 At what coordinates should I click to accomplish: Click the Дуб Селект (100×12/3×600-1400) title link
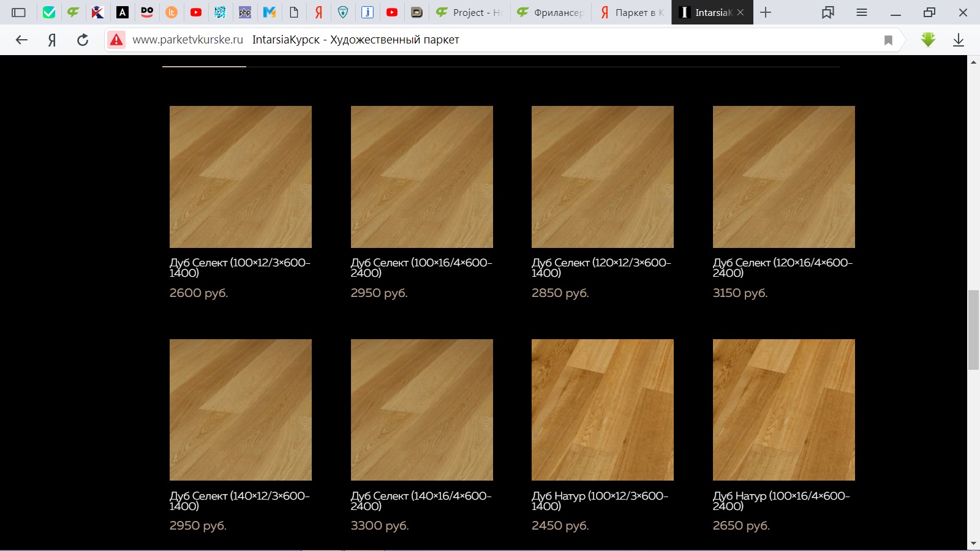(240, 268)
